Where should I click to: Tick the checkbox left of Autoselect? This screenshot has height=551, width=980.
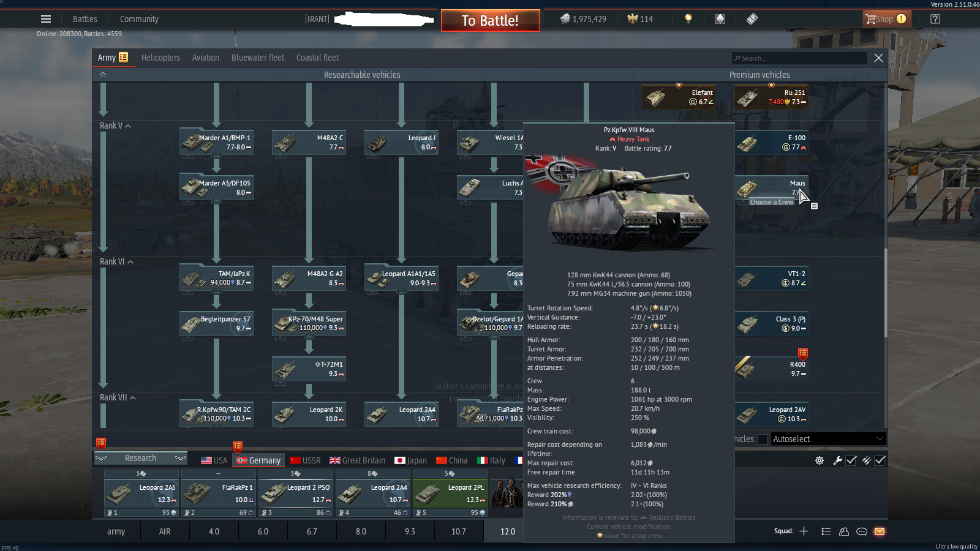pos(763,439)
